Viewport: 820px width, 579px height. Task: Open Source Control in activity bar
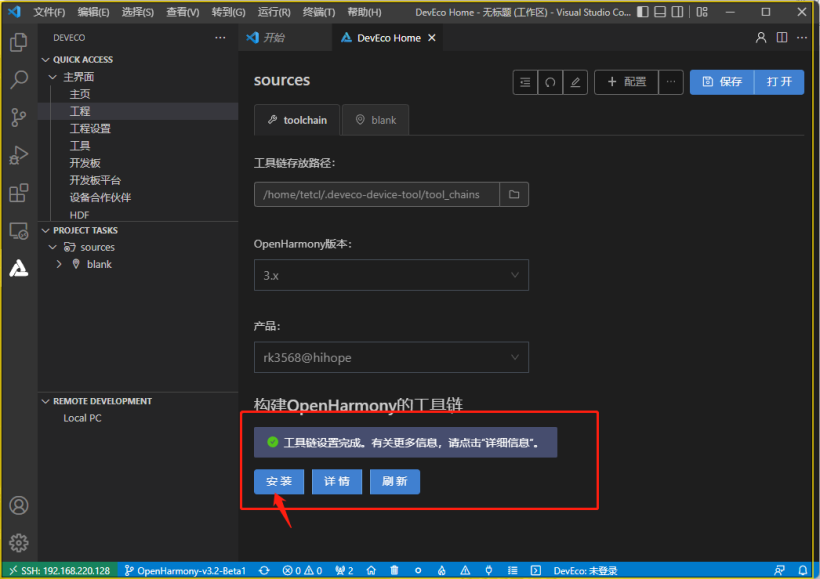pyautogui.click(x=18, y=118)
